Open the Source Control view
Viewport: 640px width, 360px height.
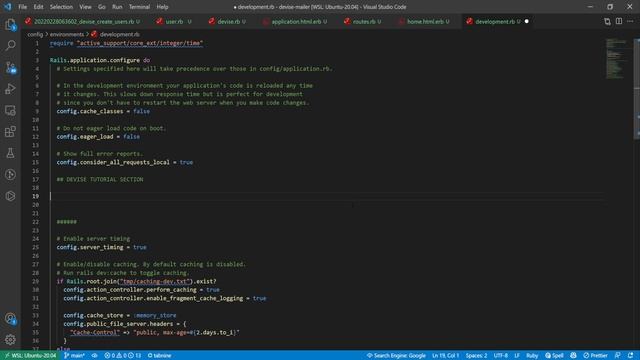(x=10, y=67)
